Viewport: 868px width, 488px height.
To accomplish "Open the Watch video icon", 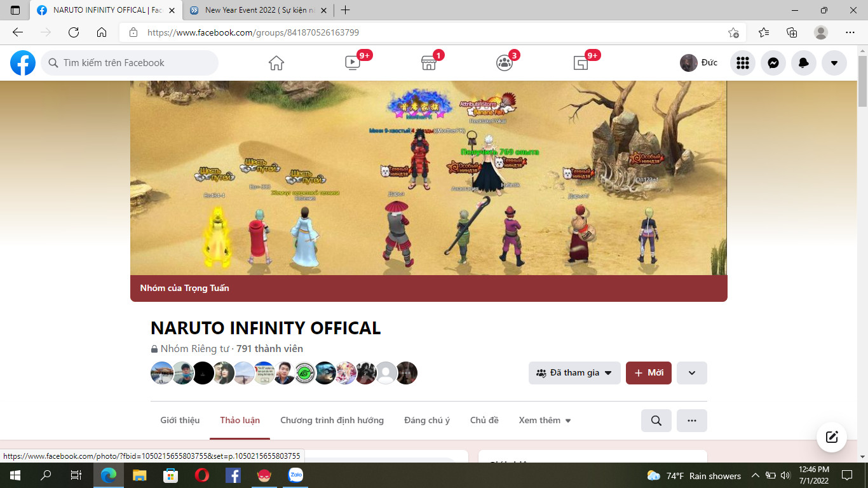I will [353, 63].
